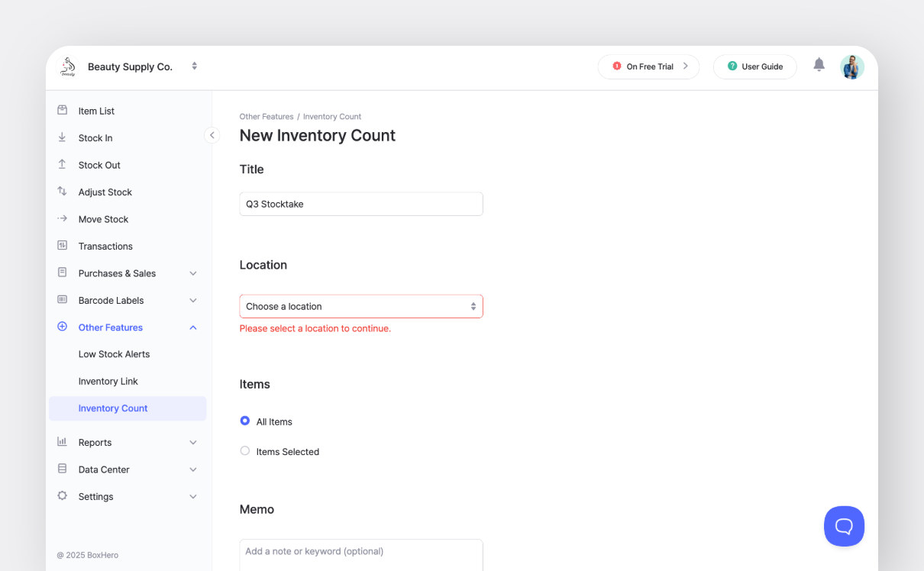Click the Adjust Stock arrows icon
924x571 pixels.
62,192
